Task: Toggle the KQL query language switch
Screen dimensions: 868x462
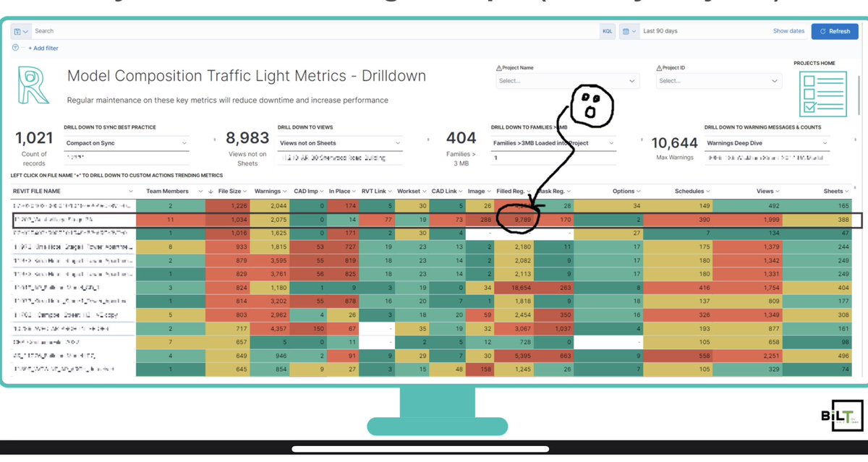Action: pos(607,31)
